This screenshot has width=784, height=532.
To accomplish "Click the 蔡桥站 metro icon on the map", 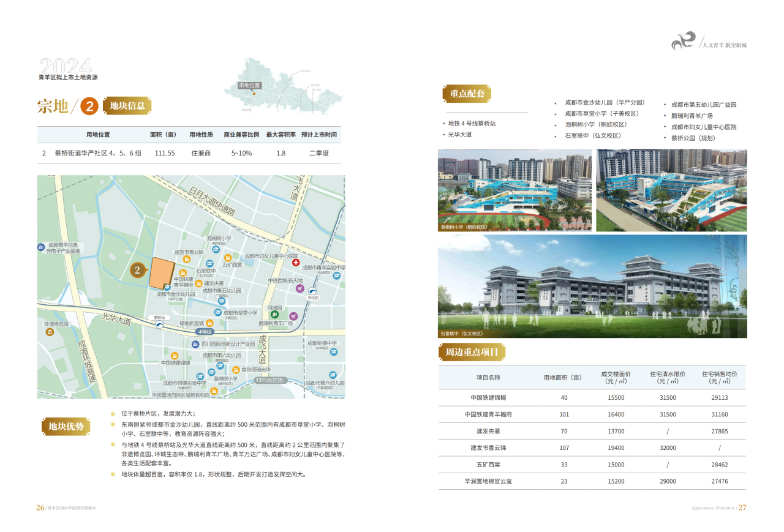I will (x=160, y=325).
